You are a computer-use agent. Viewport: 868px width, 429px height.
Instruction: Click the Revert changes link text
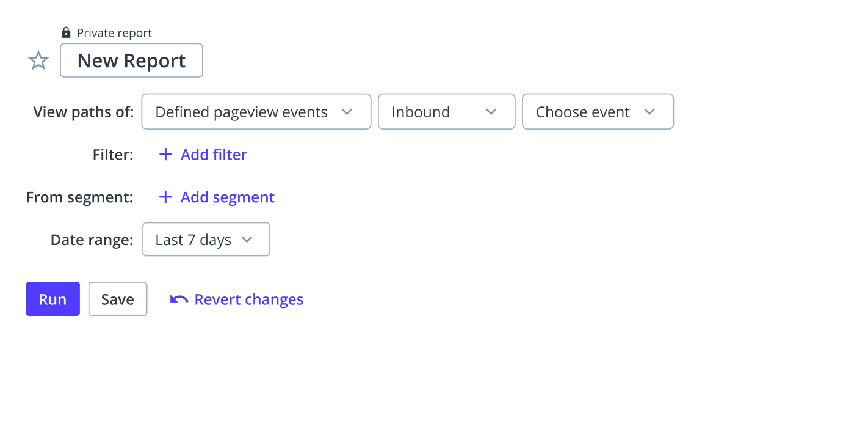pos(249,299)
